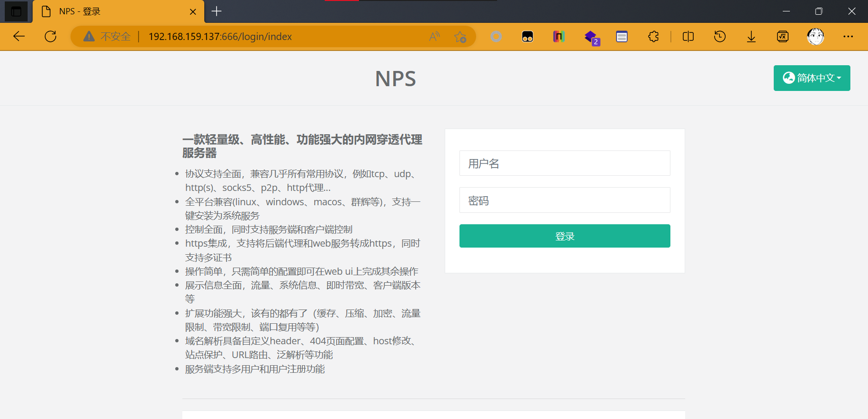This screenshot has width=868, height=419.
Task: Click the tab actions icon at top left
Action: (x=16, y=11)
